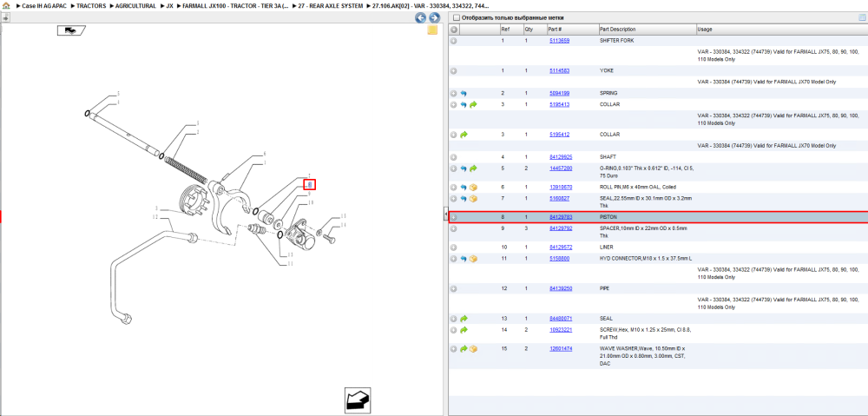Add LINER with its plus icon
Viewport: 868px width, 416px height.
[453, 247]
